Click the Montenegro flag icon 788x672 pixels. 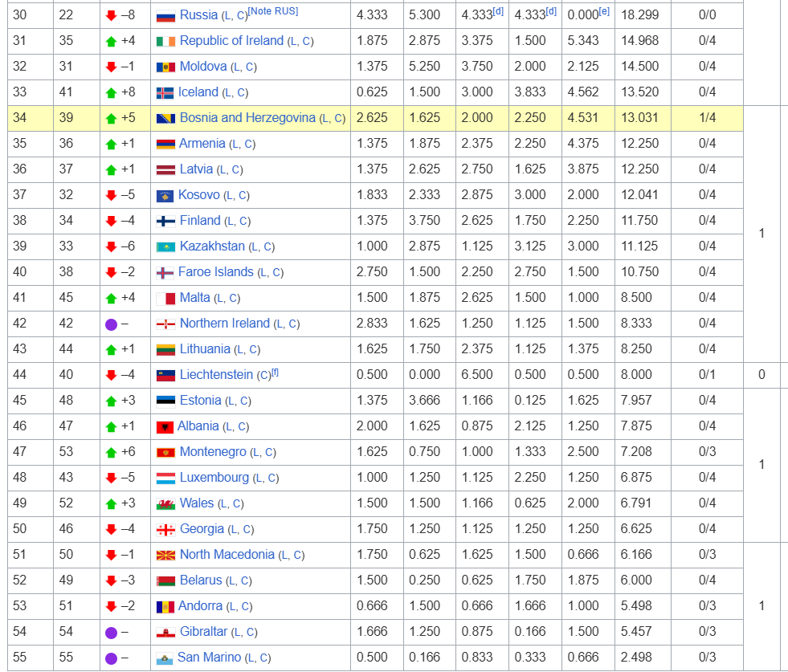(x=165, y=453)
